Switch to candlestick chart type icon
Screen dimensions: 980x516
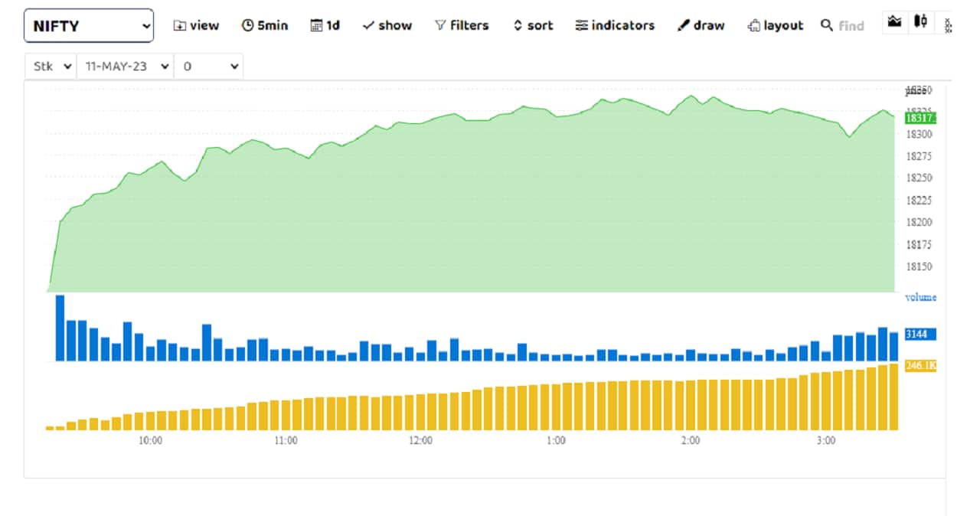click(921, 22)
